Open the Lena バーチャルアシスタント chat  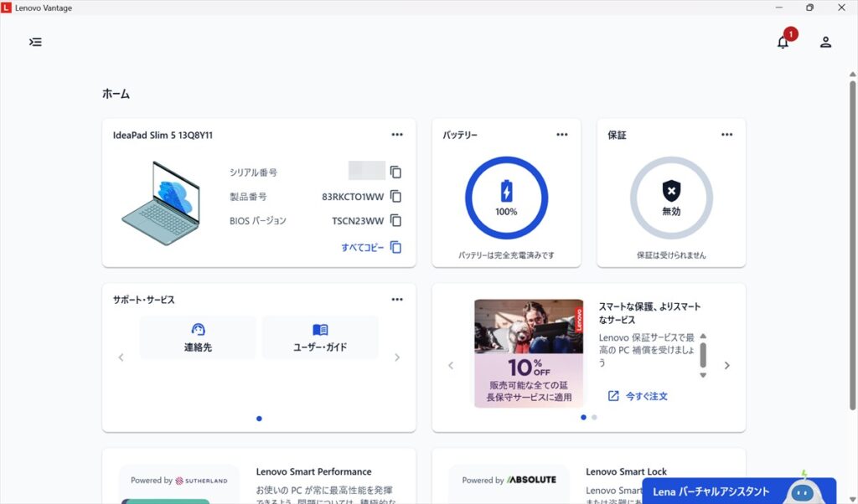[739, 491]
